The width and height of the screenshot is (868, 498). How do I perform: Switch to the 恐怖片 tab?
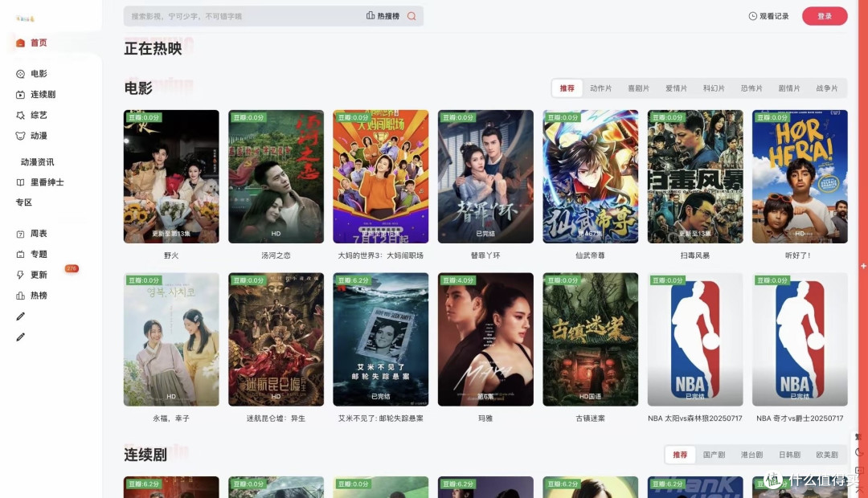[751, 88]
